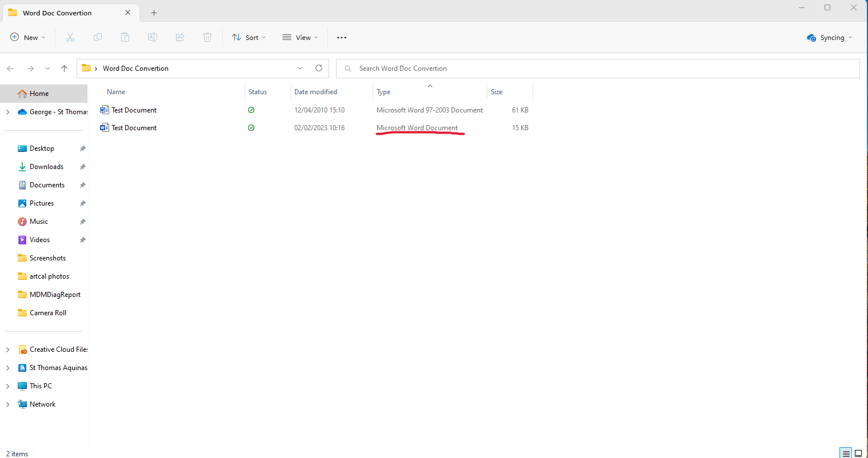Viewport: 868px width, 458px height.
Task: Click Microsoft Word 97-2003 Document type text
Action: [x=430, y=110]
